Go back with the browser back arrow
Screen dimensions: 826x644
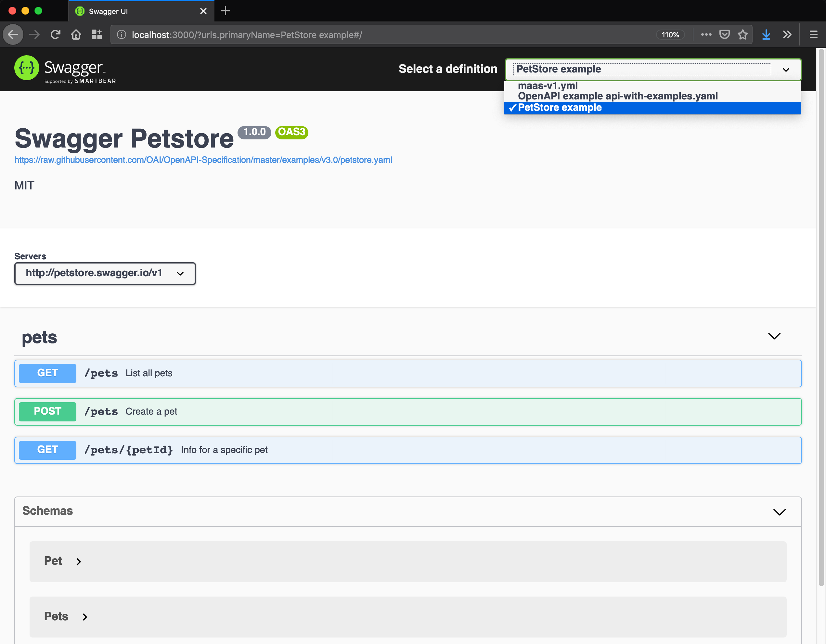tap(13, 35)
